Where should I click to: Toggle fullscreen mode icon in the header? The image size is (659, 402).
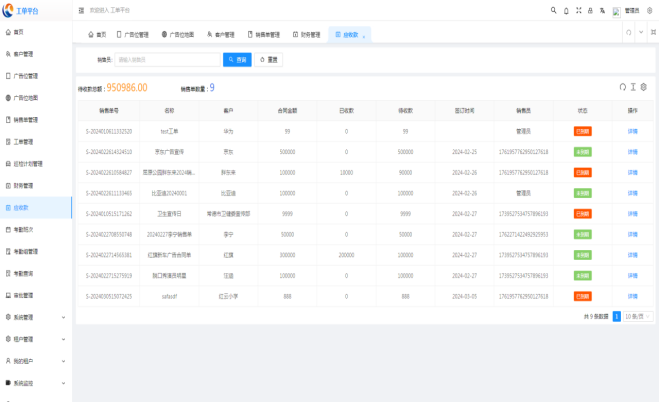578,10
